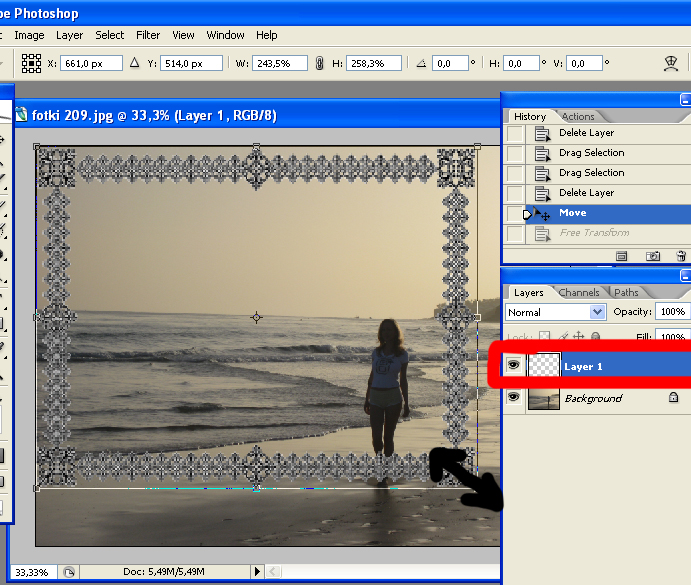
Task: Click the zoom percentage field showing 33,33%
Action: (33, 572)
